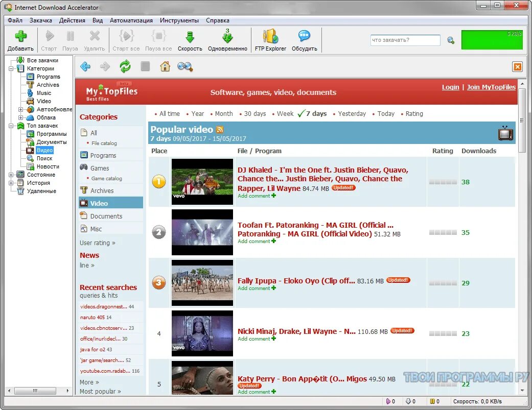Close the browser panel with orange X
Screen dimensions: 532x410
517,67
